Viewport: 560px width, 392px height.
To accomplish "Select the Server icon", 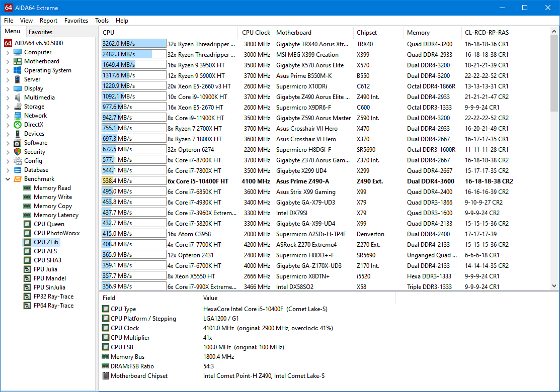I will click(x=18, y=79).
